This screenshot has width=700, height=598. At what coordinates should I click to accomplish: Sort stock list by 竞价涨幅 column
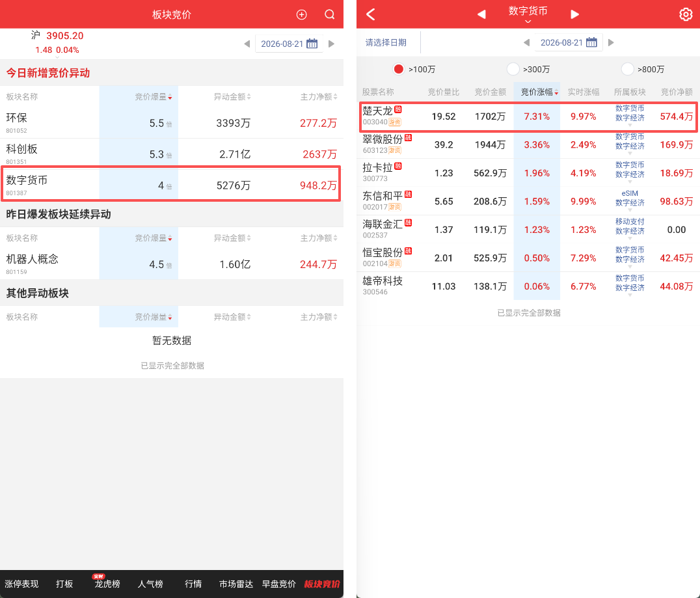click(539, 92)
